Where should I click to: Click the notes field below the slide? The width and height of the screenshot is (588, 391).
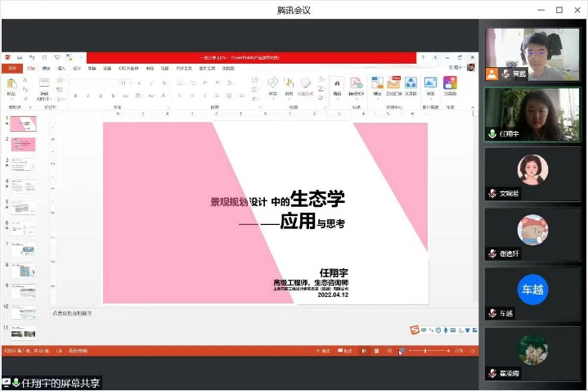[x=245, y=313]
